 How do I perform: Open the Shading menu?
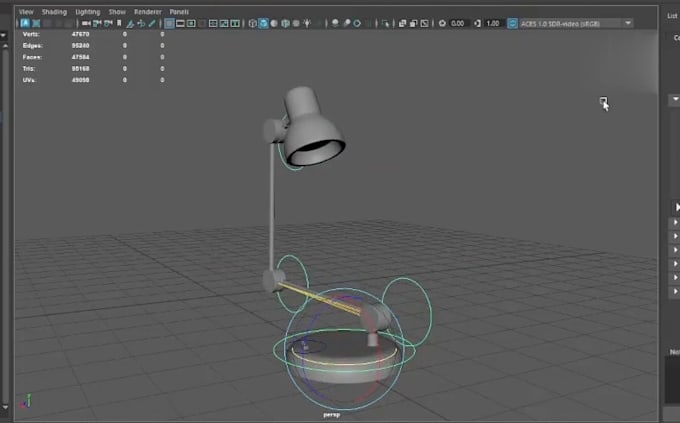coord(54,12)
